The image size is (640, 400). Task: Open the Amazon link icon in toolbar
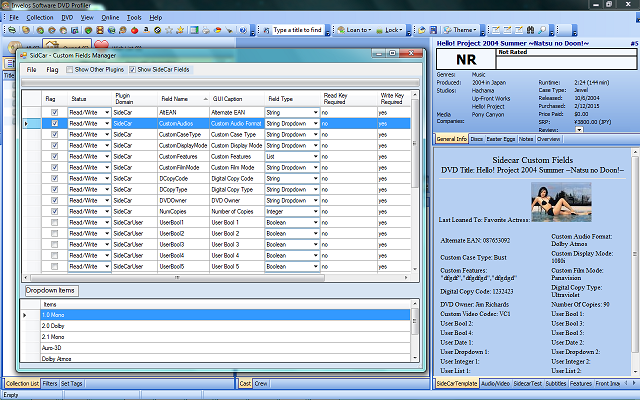pos(146,30)
